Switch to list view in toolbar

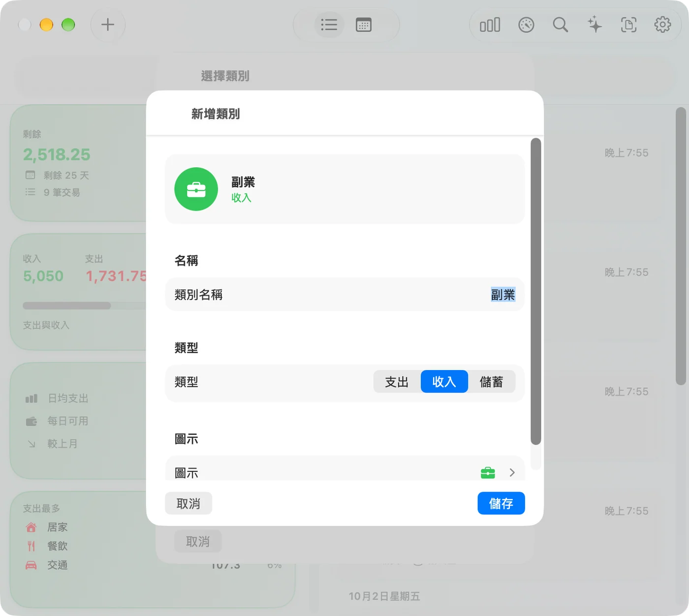point(329,25)
